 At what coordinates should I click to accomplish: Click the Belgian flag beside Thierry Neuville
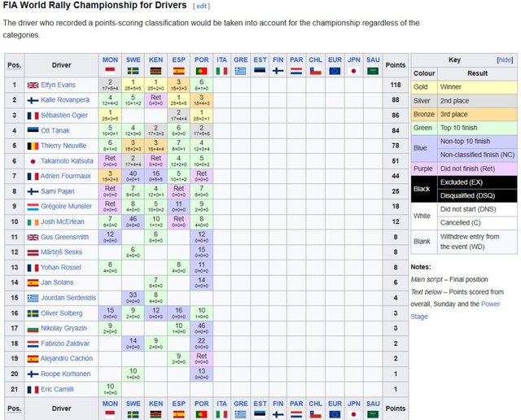click(33, 146)
